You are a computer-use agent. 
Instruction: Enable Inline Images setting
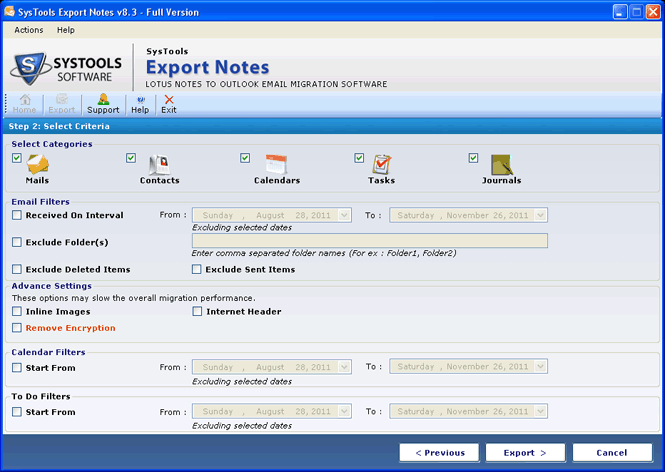point(17,311)
